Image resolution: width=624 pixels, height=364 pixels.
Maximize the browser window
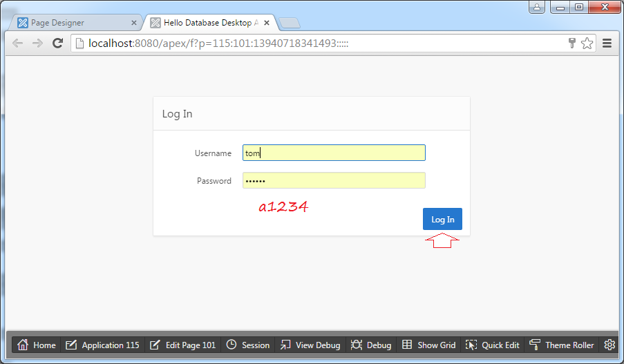click(x=579, y=7)
